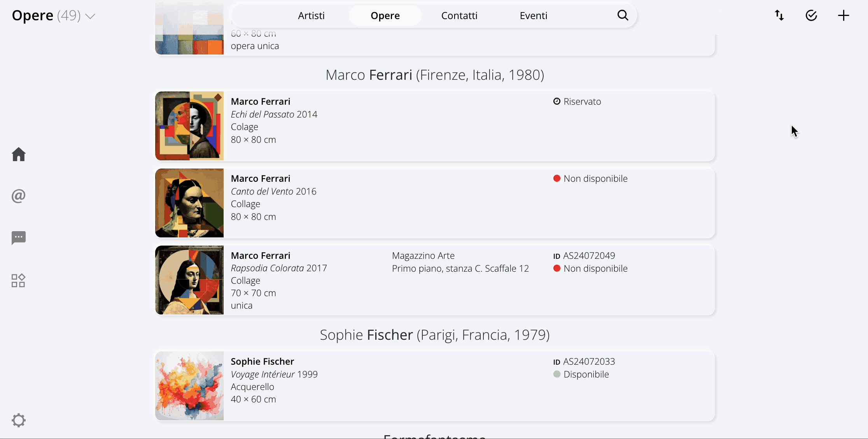
Task: Click the Sophie Fischer section heading
Action: [435, 335]
